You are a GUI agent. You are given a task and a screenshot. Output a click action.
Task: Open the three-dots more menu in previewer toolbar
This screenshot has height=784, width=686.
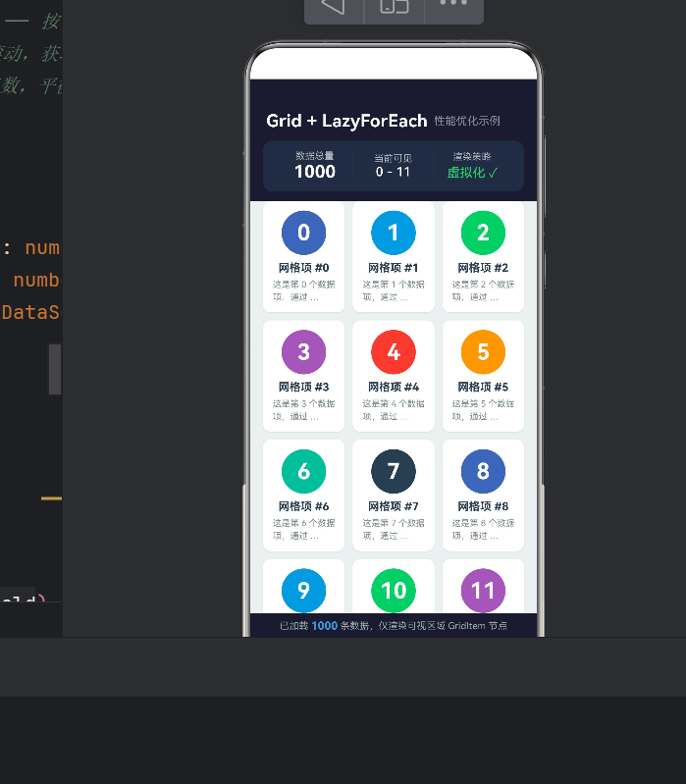coord(453,3)
